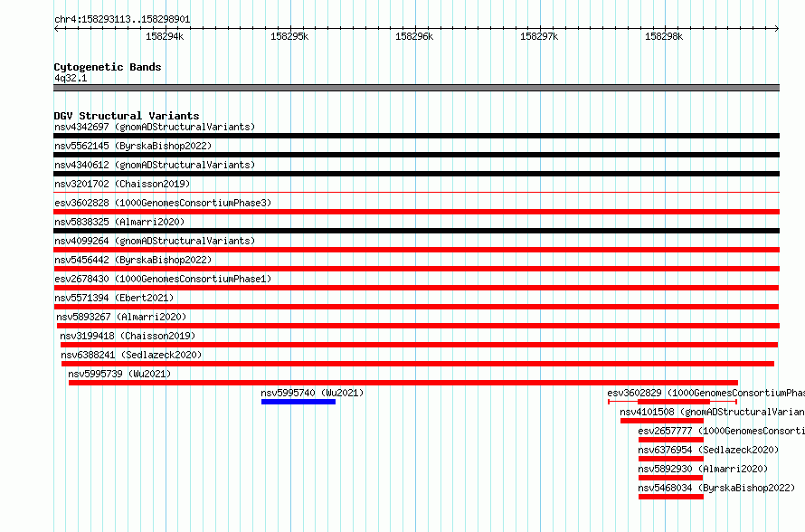Image resolution: width=805 pixels, height=532 pixels.
Task: Open the nsv5995740 Wu2021 label
Action: [x=312, y=393]
